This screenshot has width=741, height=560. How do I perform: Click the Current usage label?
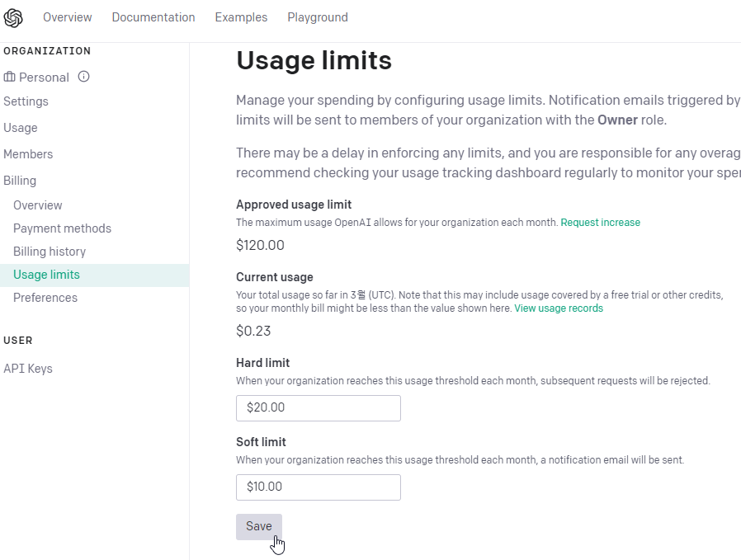(275, 277)
